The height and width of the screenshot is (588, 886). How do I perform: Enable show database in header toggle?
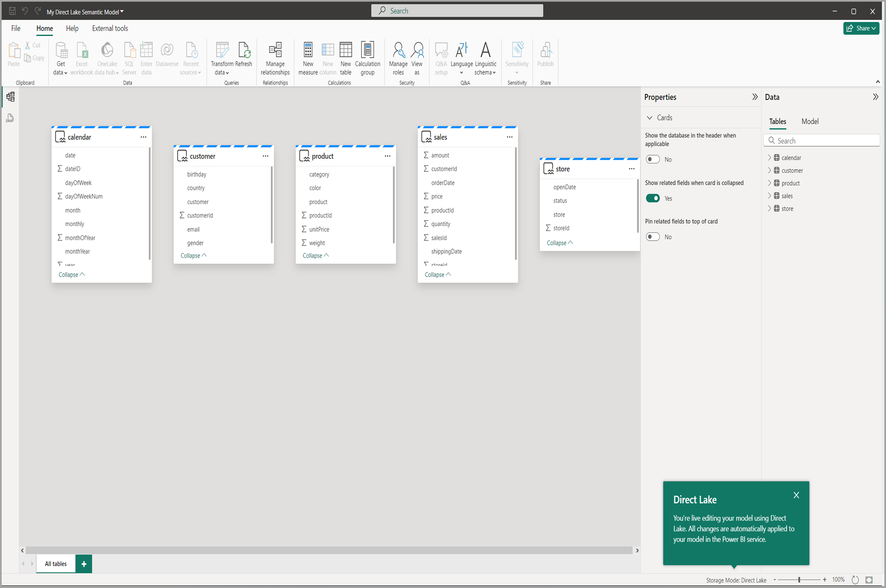(653, 159)
